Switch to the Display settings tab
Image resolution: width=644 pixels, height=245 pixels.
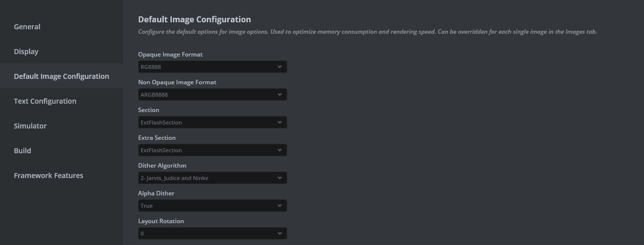pos(26,52)
